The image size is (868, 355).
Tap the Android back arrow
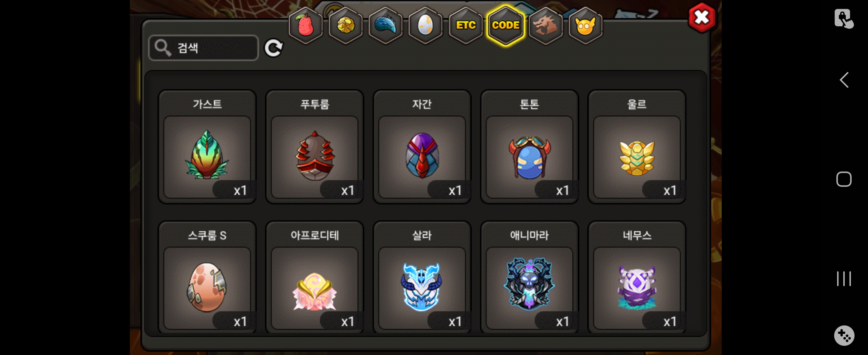[844, 80]
